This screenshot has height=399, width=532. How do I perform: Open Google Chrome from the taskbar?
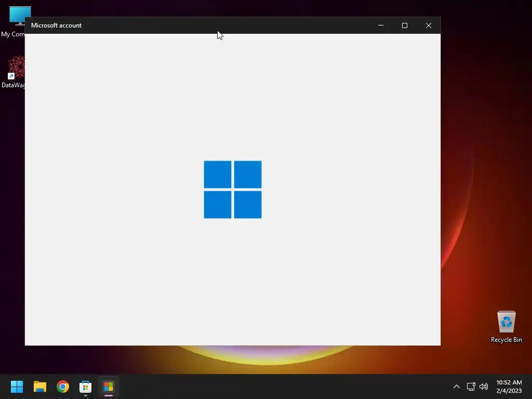(x=63, y=387)
